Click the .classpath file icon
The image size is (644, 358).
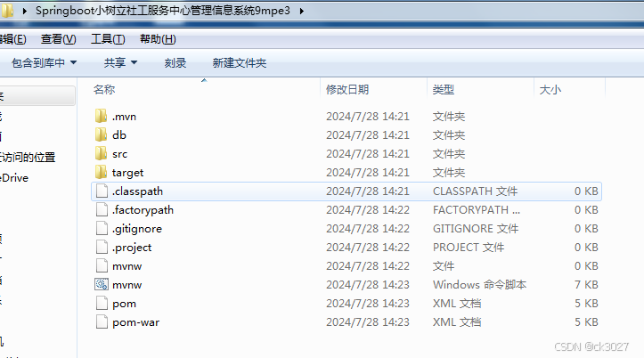[102, 191]
